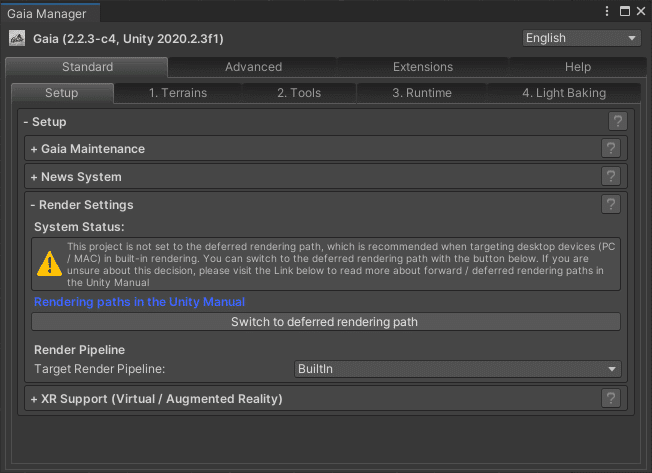Open help for Render Settings
652x473 pixels.
click(x=610, y=204)
